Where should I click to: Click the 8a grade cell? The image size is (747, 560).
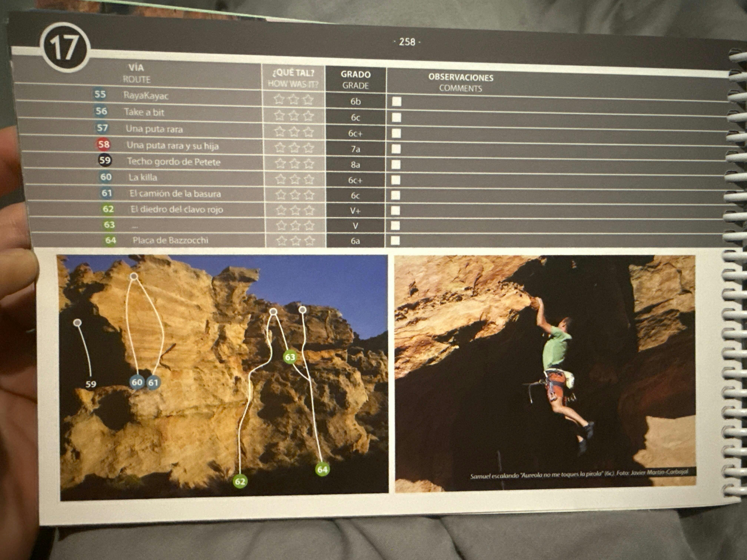(355, 165)
